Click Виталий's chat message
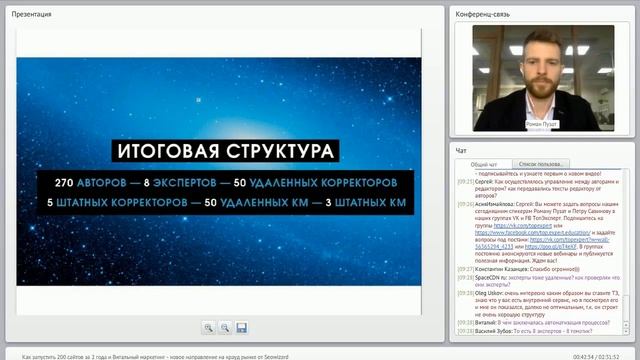The height and width of the screenshot is (360, 640). [x=533, y=322]
